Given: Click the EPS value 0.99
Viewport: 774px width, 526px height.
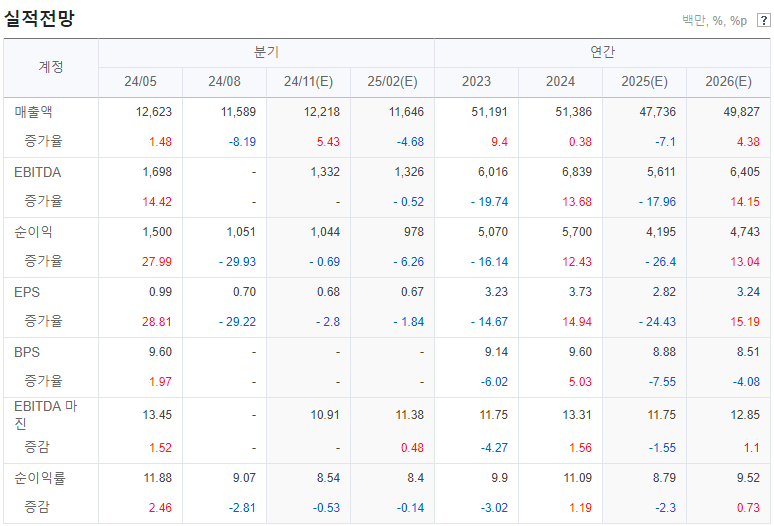Looking at the screenshot, I should tap(160, 292).
